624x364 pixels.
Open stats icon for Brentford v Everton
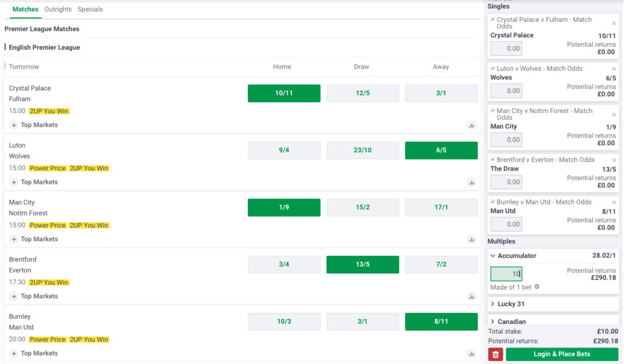pos(471,296)
